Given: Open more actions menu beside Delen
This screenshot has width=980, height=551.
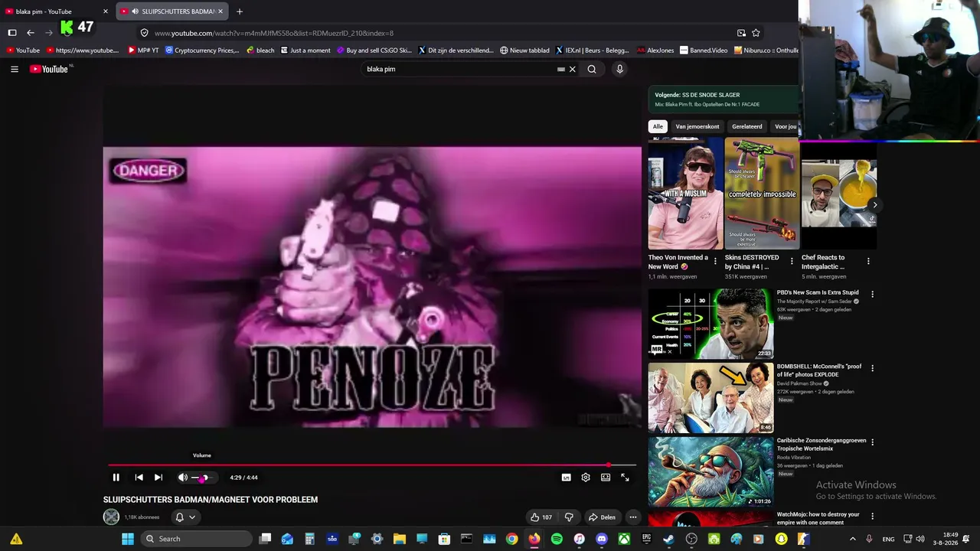Looking at the screenshot, I should [633, 517].
